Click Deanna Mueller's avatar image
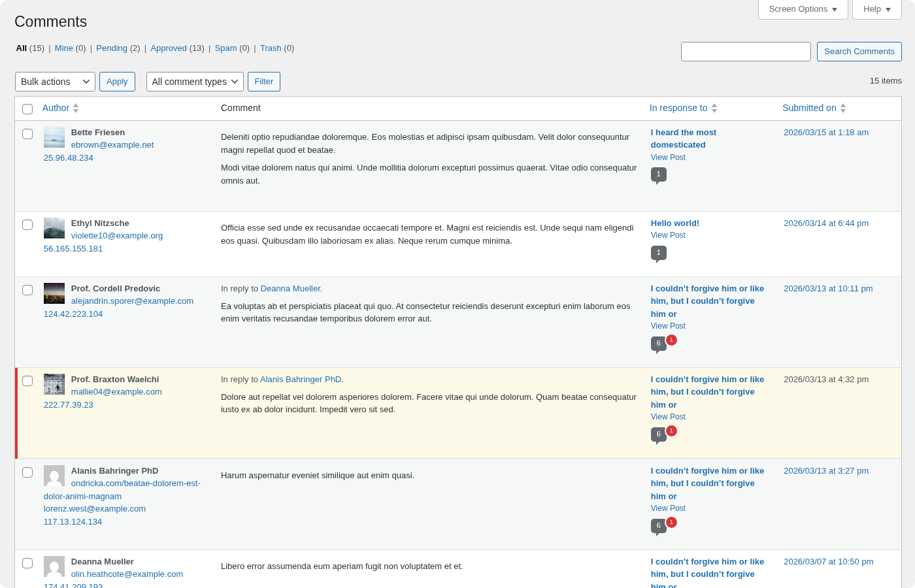915x588 pixels. tap(54, 566)
